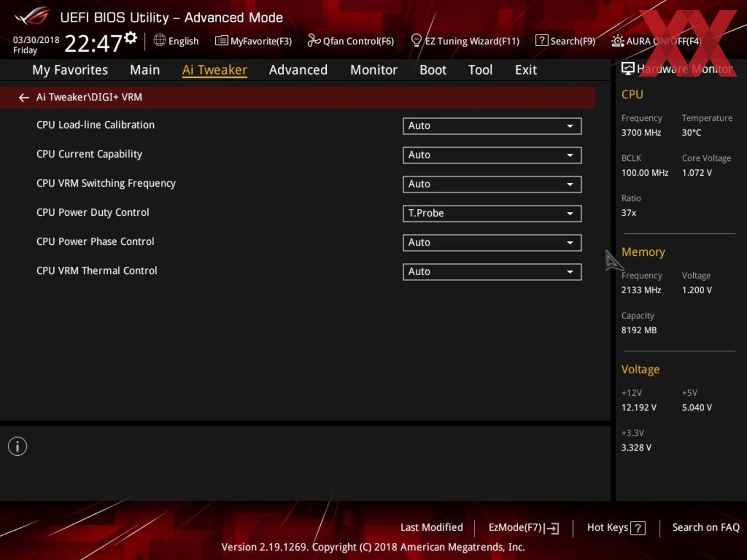Click the AURA light icon

pyautogui.click(x=617, y=41)
